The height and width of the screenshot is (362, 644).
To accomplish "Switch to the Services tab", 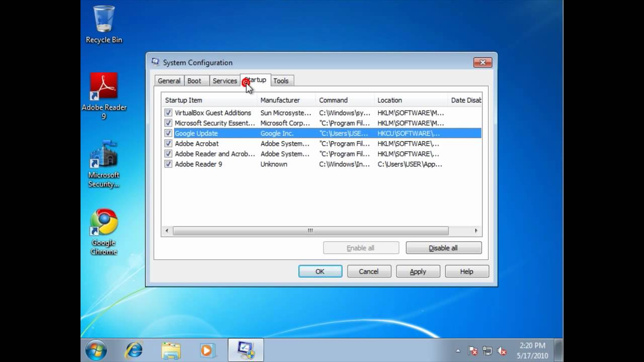I will pos(225,81).
